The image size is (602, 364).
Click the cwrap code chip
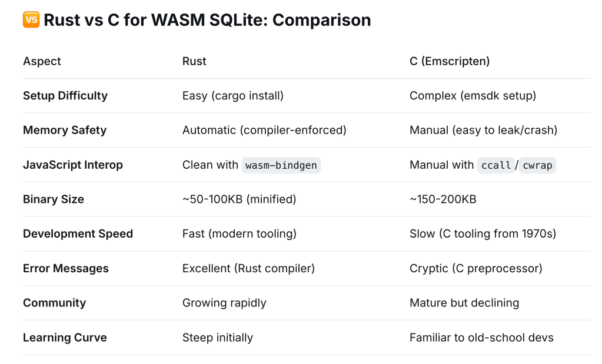[537, 165]
